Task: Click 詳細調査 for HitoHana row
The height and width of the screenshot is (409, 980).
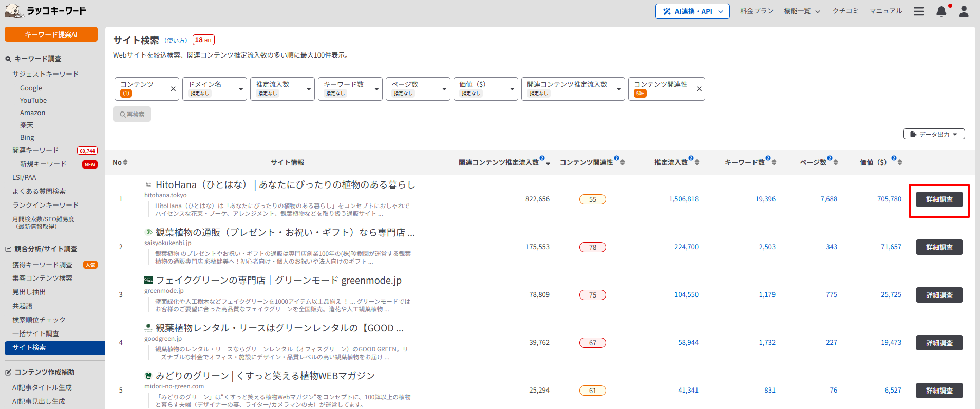Action: point(939,199)
